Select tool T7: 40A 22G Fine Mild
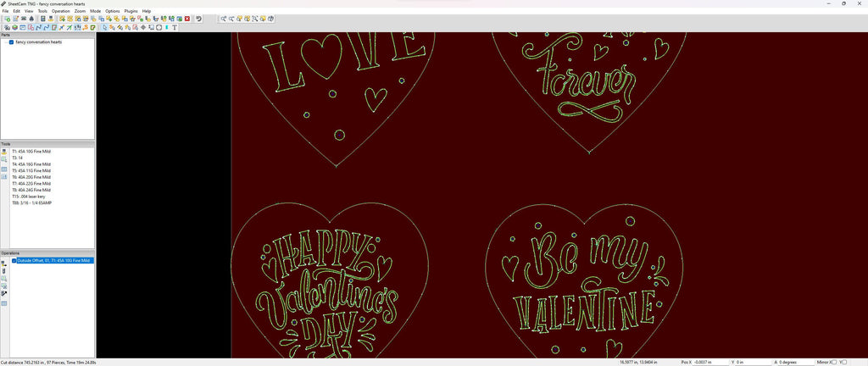 click(31, 184)
